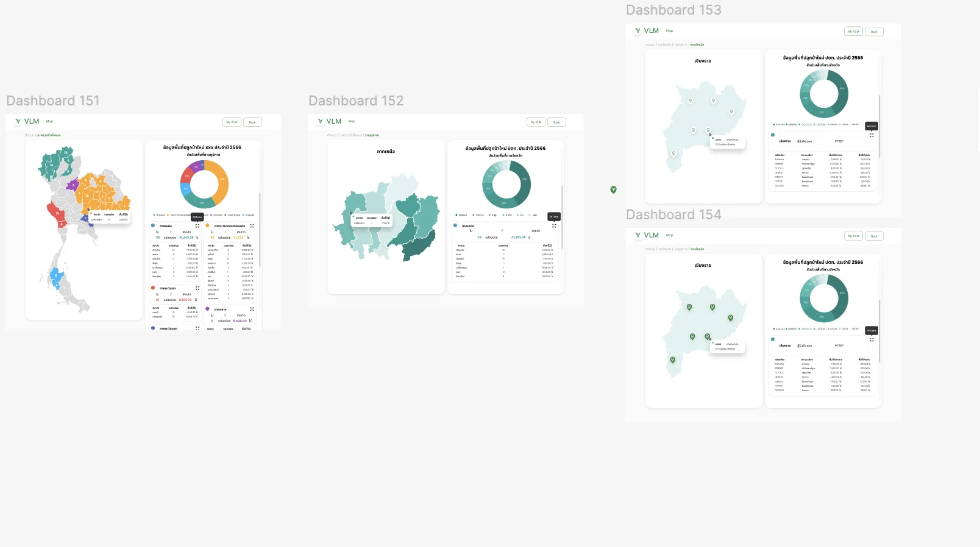The image size is (980, 547).
Task: Click the side scrollbar in Dashboard 152's data panel
Action: click(562, 217)
